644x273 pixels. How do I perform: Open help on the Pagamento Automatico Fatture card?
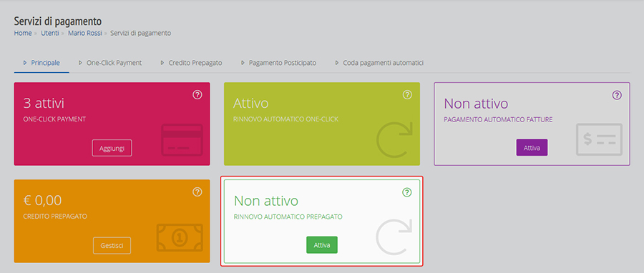617,95
